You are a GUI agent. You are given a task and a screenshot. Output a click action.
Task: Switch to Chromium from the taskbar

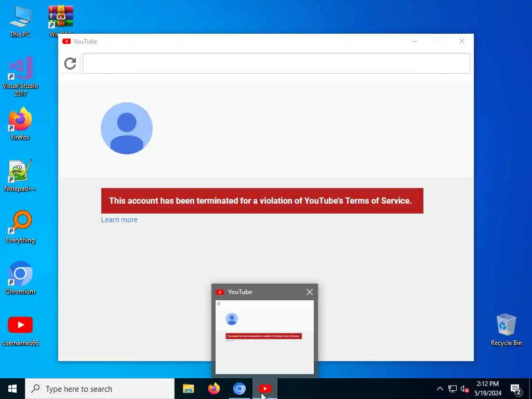pos(239,389)
